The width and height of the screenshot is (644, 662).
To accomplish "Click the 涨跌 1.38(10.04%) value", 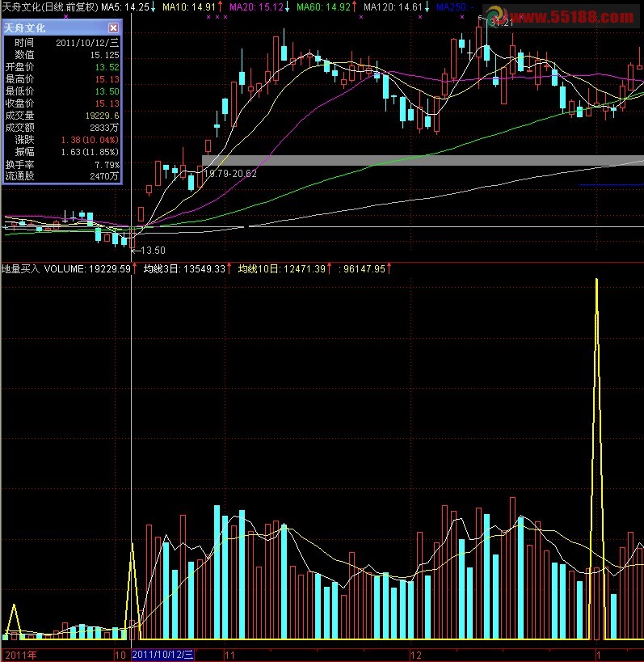I will 90,140.
